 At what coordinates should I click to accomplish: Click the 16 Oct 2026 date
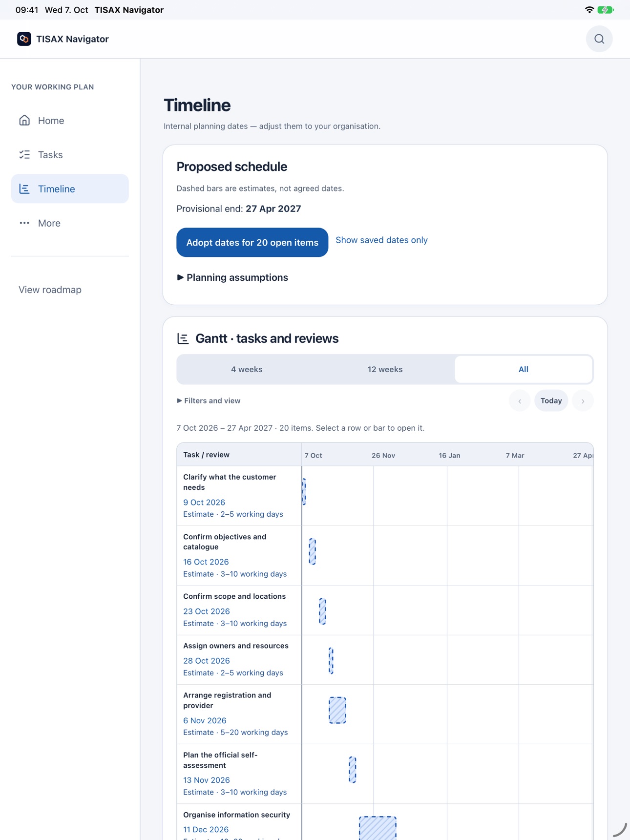[x=206, y=562]
